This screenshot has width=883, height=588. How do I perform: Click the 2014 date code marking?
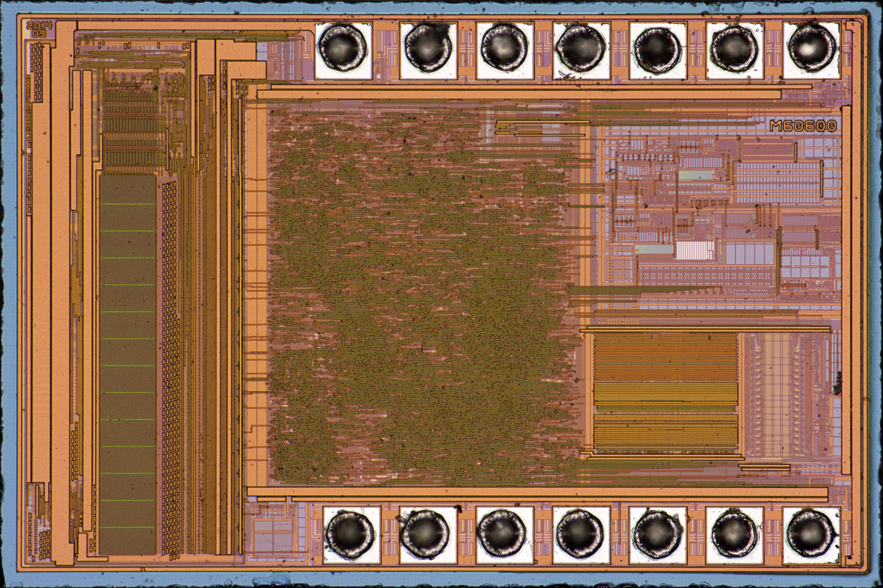39,25
